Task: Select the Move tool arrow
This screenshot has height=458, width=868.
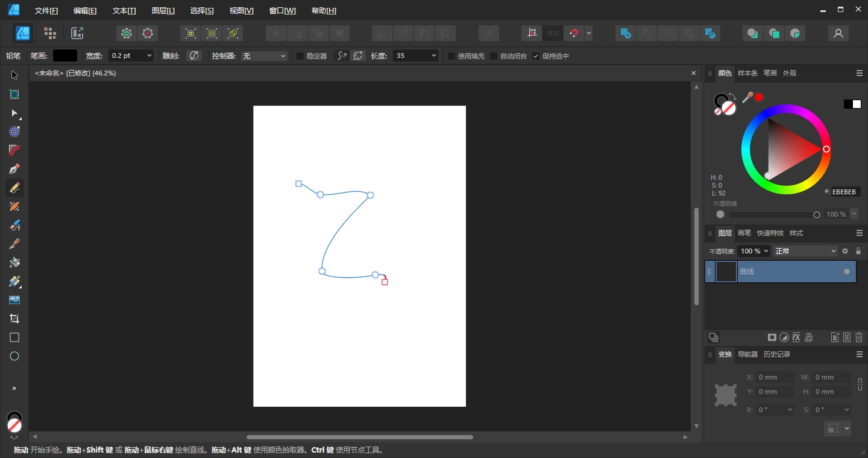Action: click(x=14, y=75)
